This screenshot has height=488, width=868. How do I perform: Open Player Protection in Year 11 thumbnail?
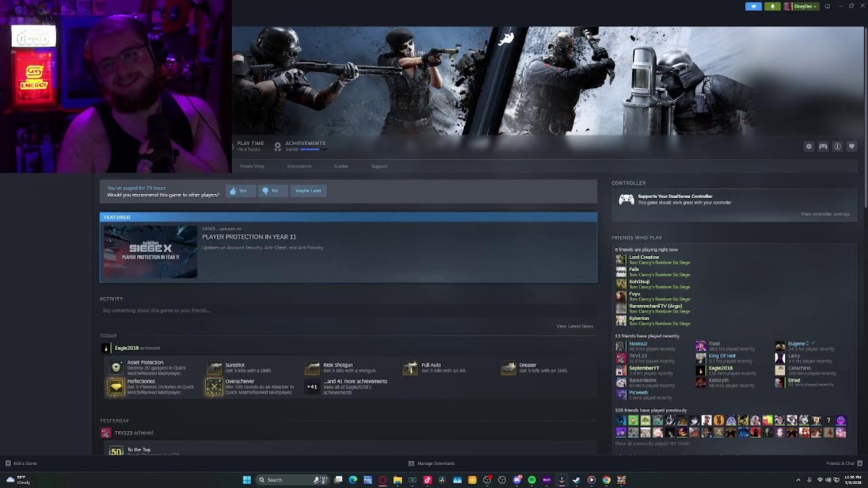(x=151, y=251)
